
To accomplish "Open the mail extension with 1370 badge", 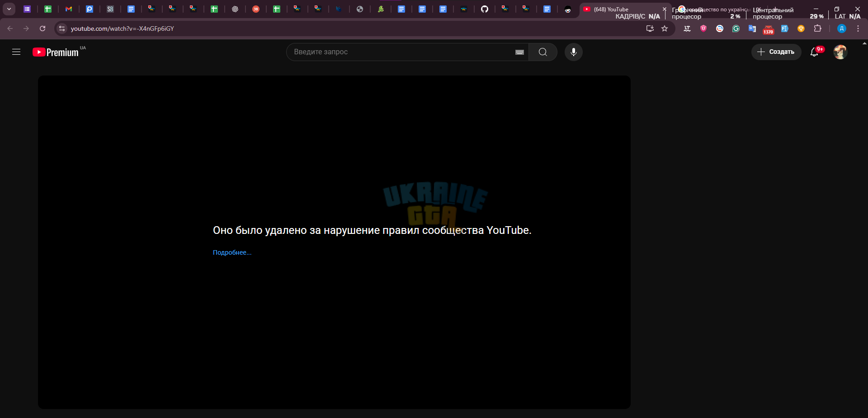I will pos(769,29).
